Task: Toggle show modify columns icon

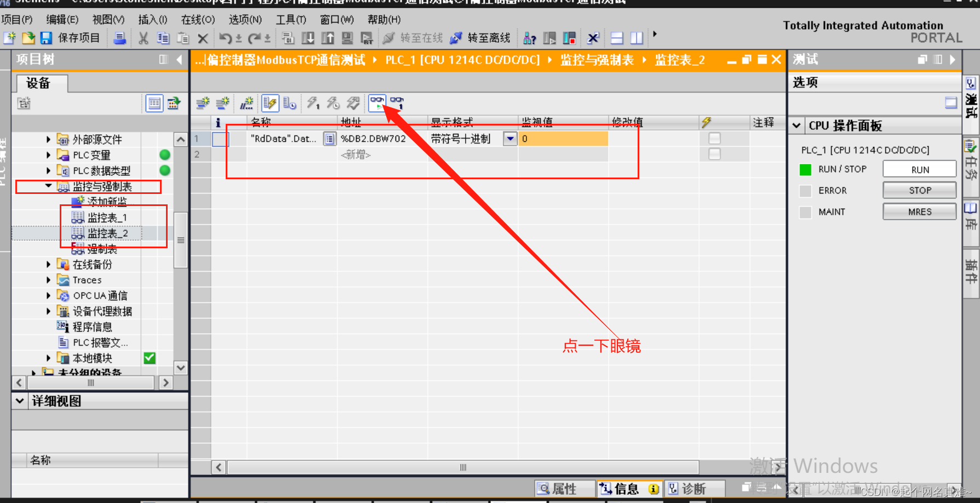Action: pyautogui.click(x=270, y=102)
